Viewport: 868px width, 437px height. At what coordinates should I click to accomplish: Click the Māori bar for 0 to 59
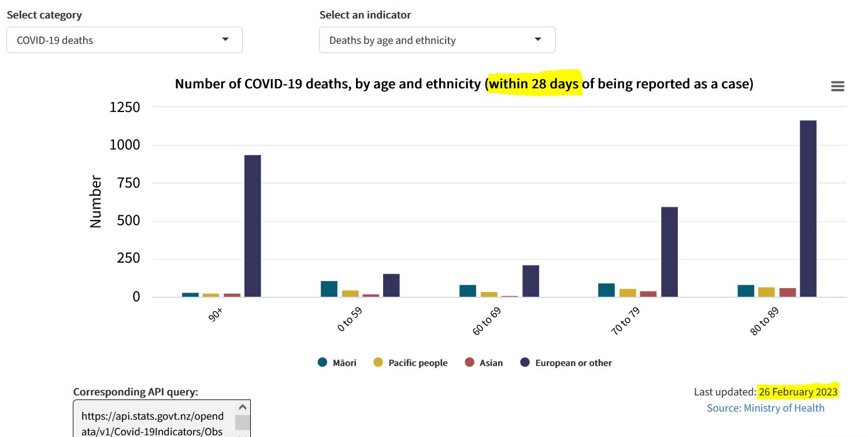[329, 289]
